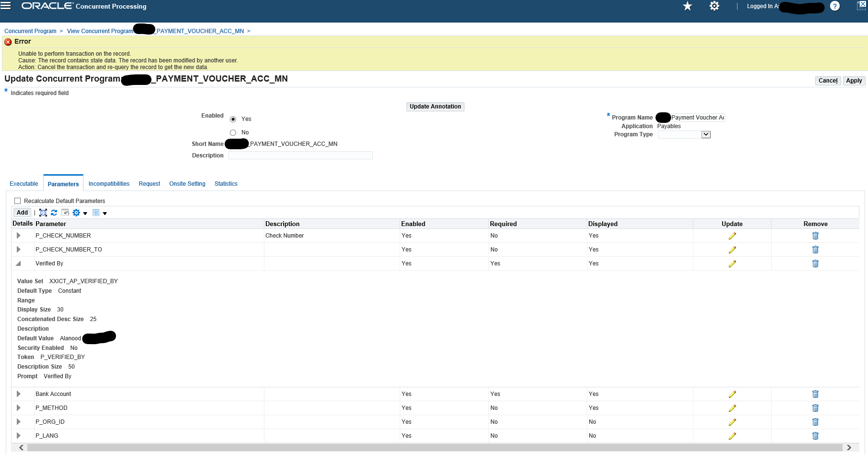
Task: Click the red Error icon
Action: 8,42
